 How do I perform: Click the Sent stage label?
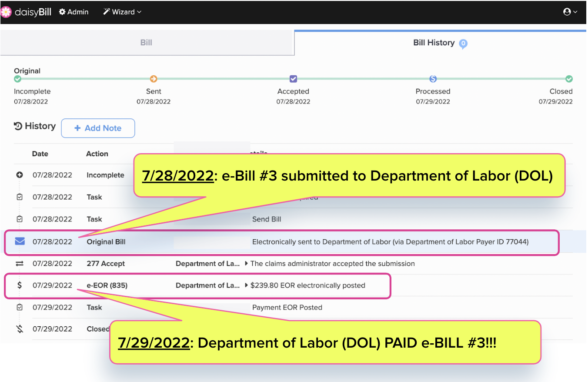(154, 91)
